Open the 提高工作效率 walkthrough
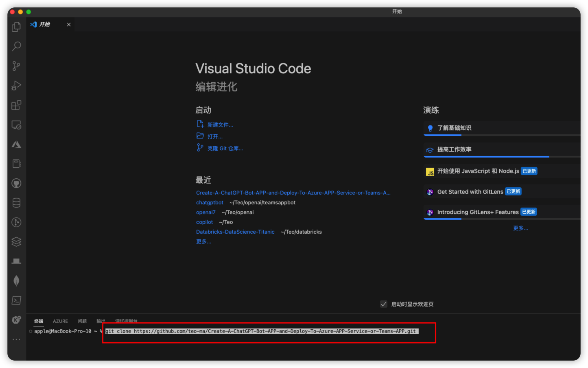Image resolution: width=588 pixels, height=368 pixels. tap(502, 150)
